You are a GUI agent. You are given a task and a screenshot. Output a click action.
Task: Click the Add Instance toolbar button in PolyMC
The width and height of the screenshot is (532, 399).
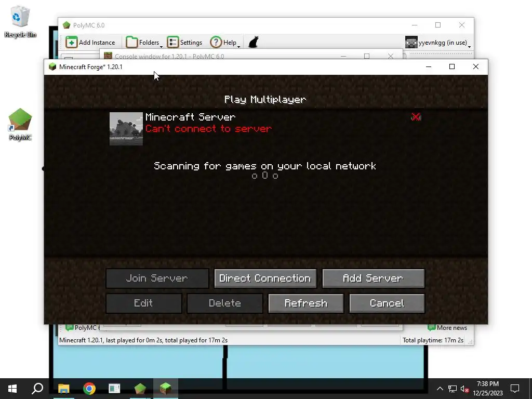[x=90, y=43]
